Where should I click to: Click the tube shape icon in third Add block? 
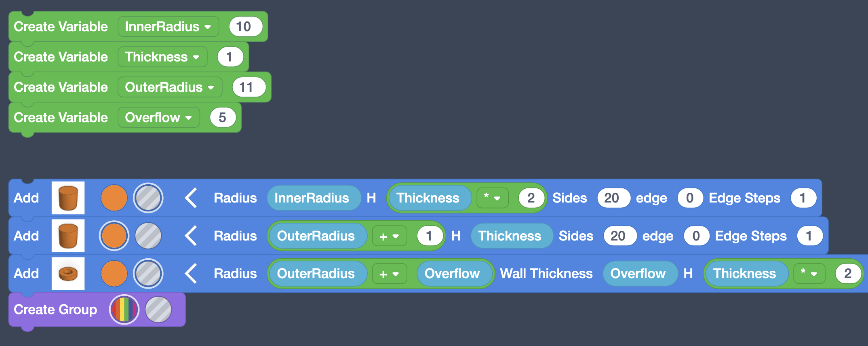(x=68, y=274)
